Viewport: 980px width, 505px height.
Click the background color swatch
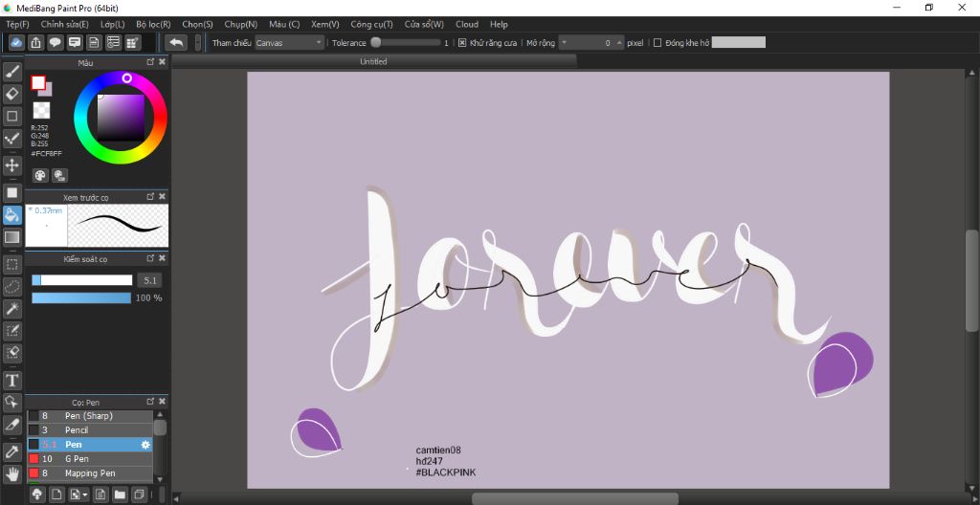pyautogui.click(x=48, y=91)
